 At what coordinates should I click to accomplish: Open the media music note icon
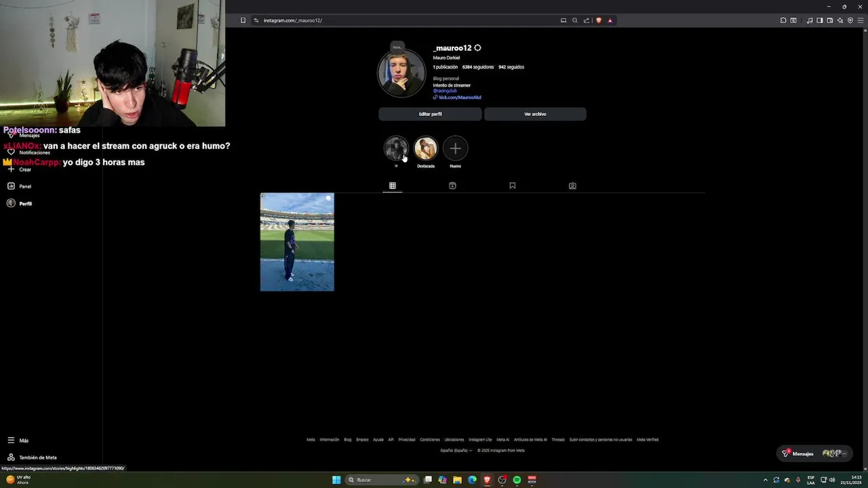point(810,20)
